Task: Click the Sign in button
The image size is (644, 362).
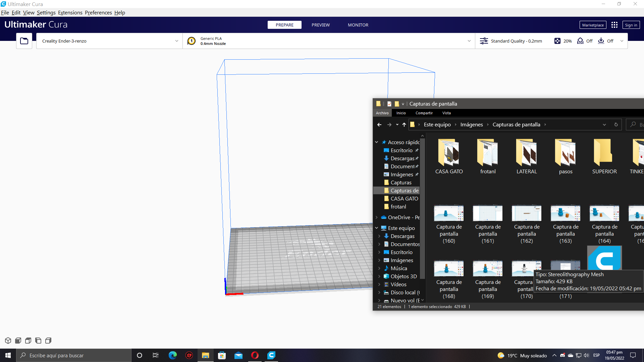Action: [x=631, y=25]
